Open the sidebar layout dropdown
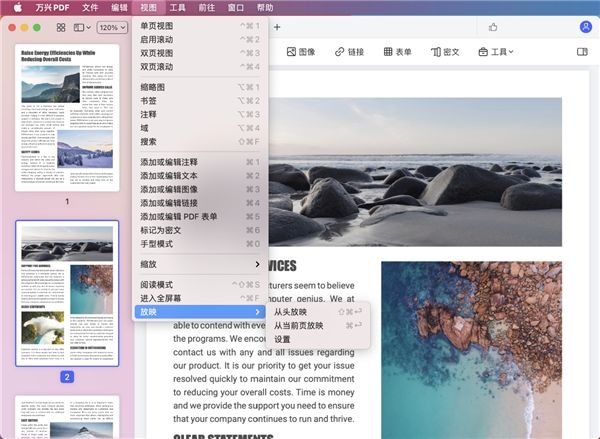 (82, 28)
